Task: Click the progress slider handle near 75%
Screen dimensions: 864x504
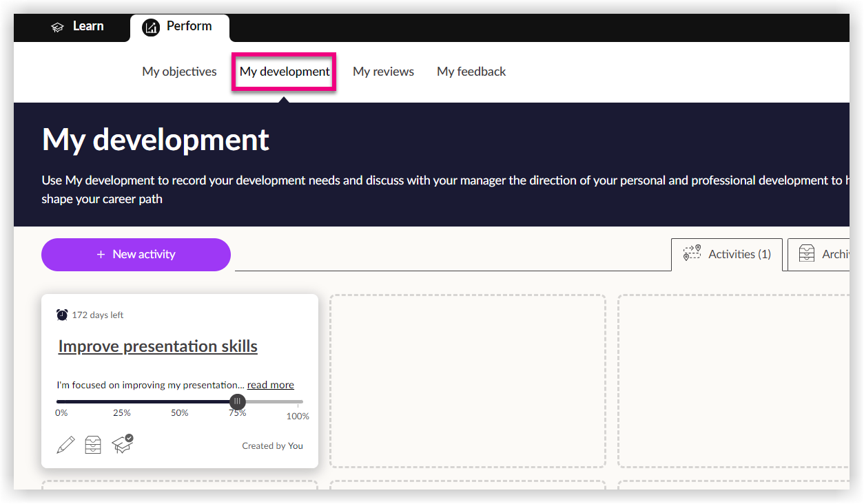Action: [237, 401]
